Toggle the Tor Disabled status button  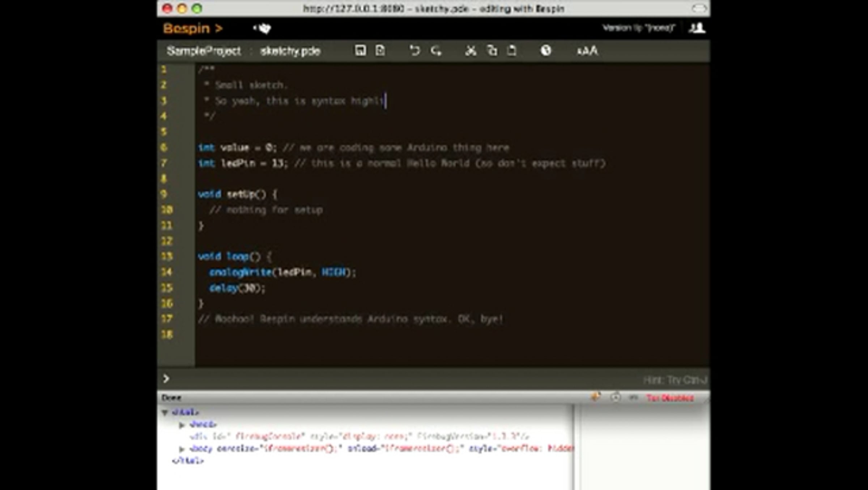(x=670, y=398)
